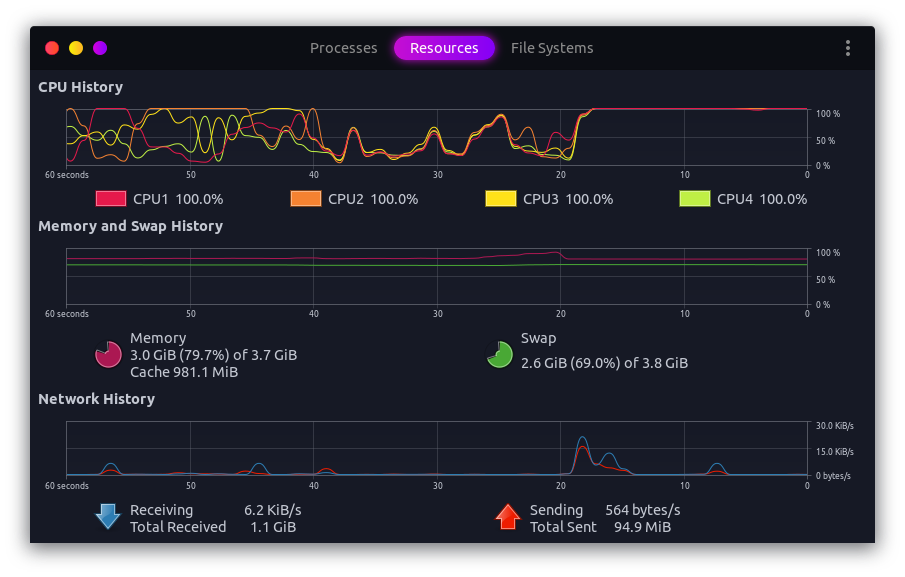This screenshot has width=905, height=577.
Task: Click the CPU History heading
Action: (80, 87)
